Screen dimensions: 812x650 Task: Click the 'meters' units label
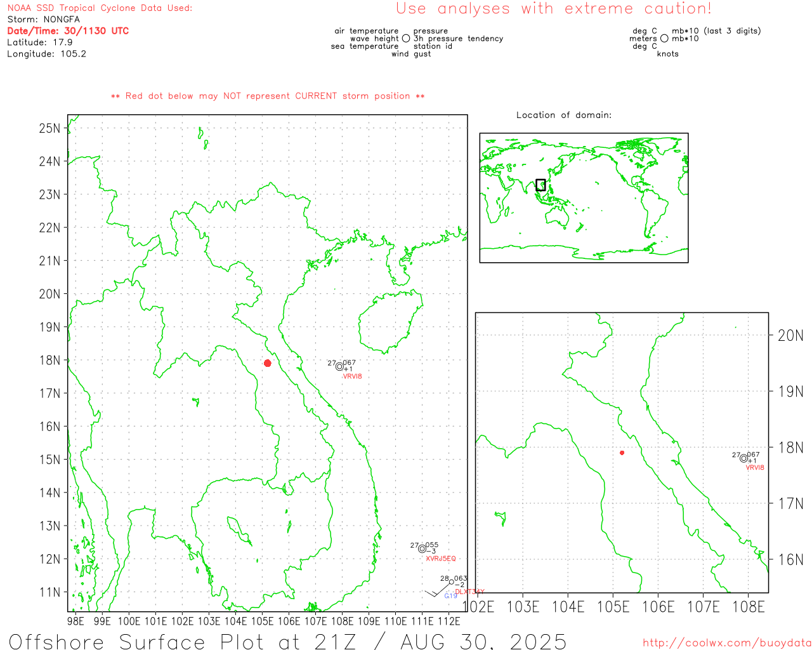tap(643, 39)
